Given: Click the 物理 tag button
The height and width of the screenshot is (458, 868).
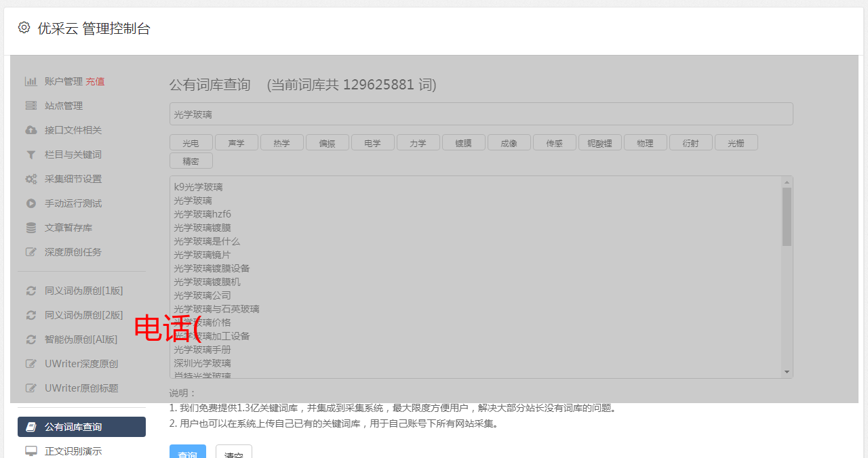Looking at the screenshot, I should coord(646,142).
